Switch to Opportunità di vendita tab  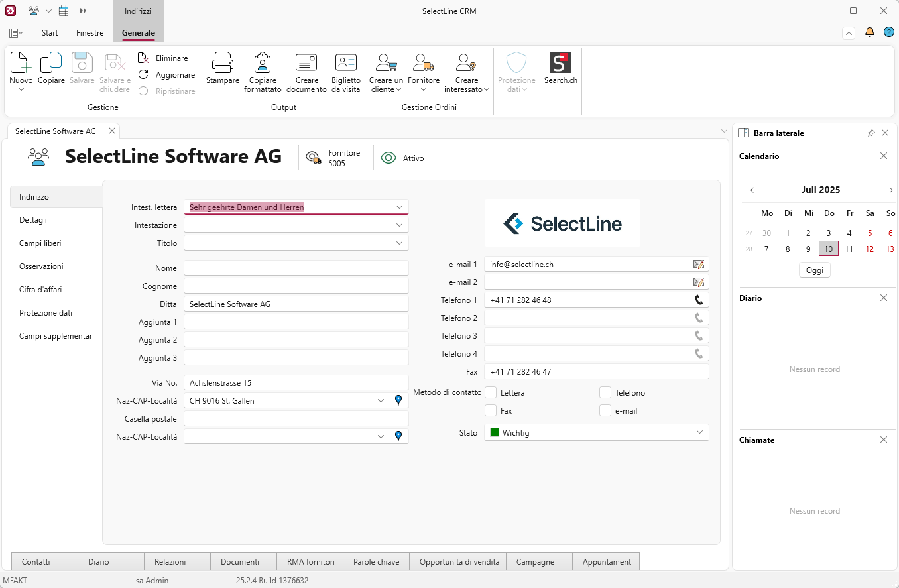point(458,561)
